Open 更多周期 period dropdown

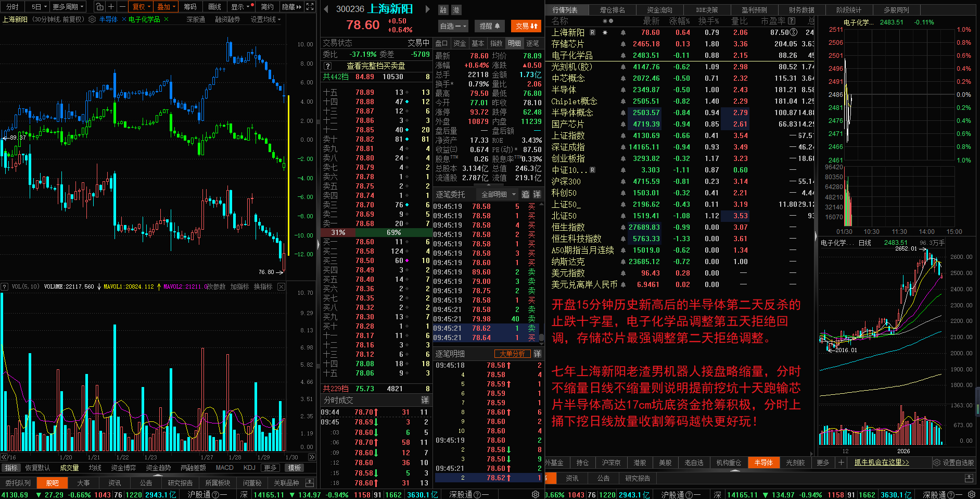(x=68, y=7)
